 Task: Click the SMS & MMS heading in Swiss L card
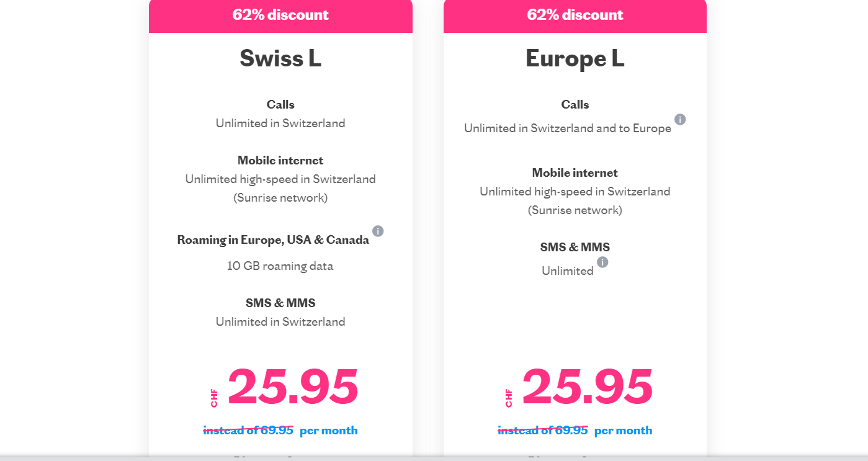(x=280, y=303)
